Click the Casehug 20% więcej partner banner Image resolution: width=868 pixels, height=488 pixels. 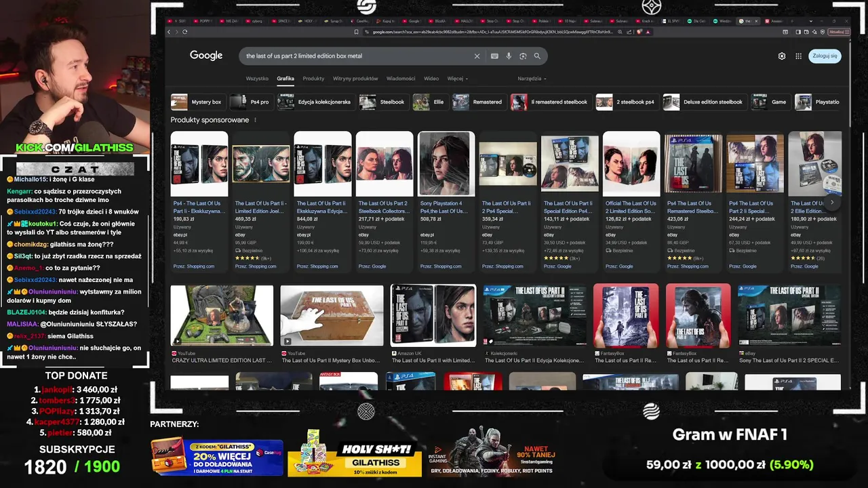click(217, 457)
